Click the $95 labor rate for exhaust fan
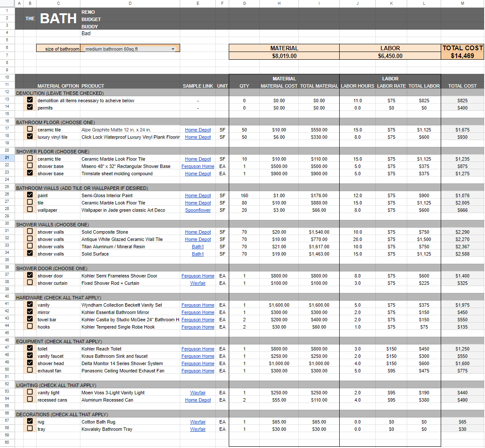This screenshot has width=485, height=448. [x=391, y=371]
